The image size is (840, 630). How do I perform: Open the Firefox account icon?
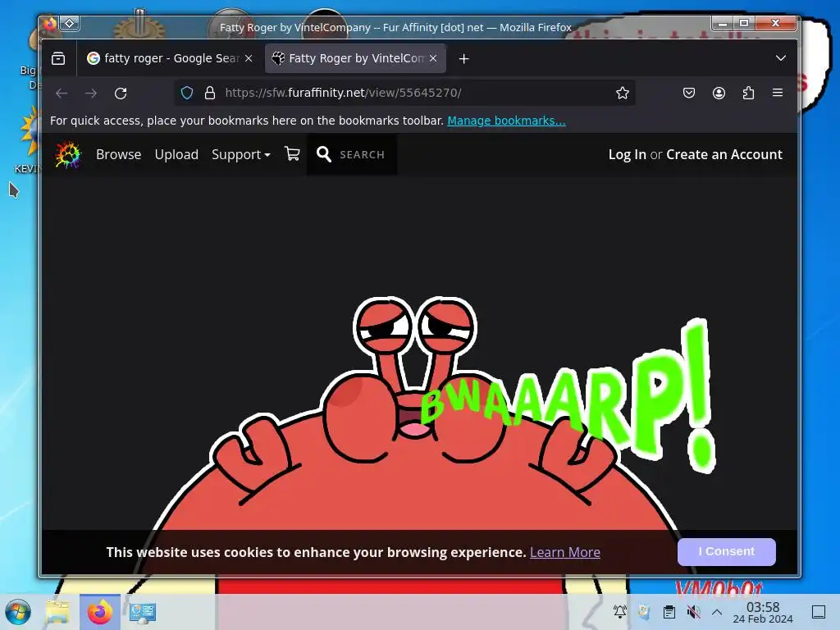click(719, 93)
